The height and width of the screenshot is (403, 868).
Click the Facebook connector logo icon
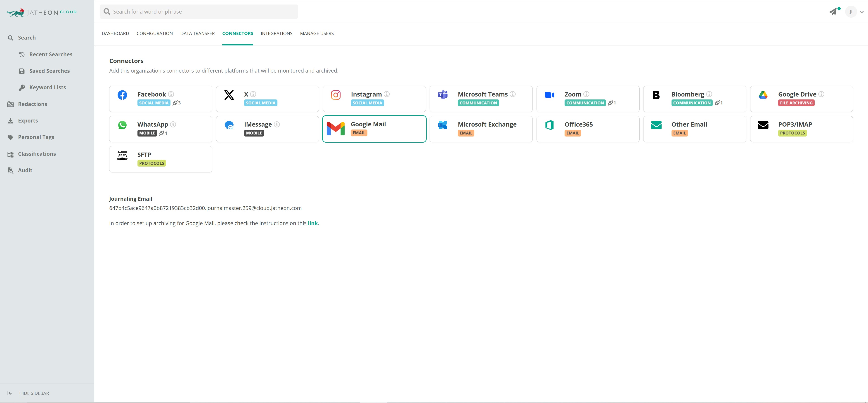pos(122,95)
